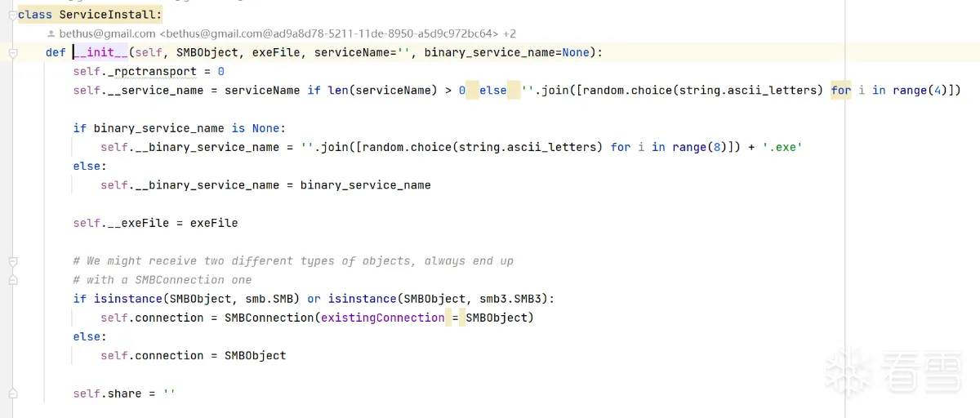Click smb3.SMB3 in isinstance check
Viewport: 980px width, 418px height.
pyautogui.click(x=513, y=299)
